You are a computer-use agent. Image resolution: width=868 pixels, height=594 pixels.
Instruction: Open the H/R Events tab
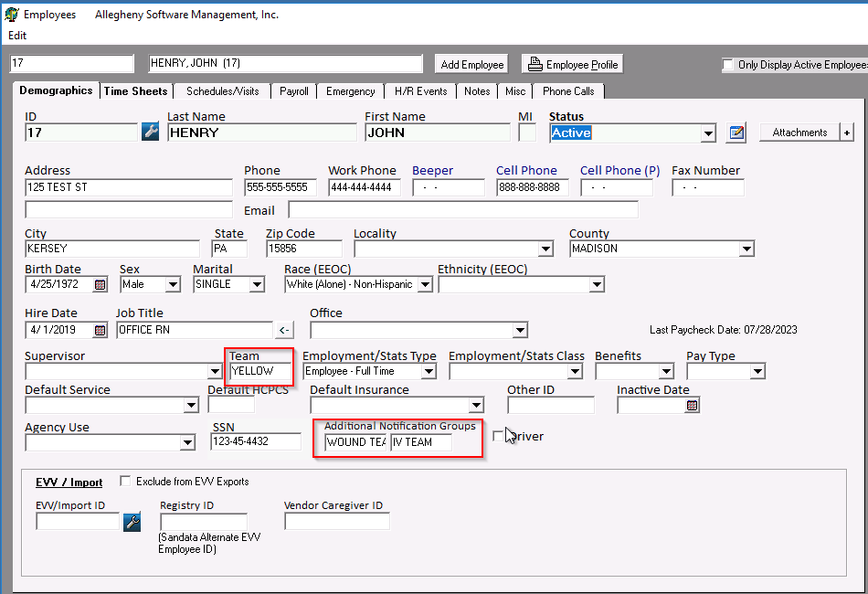(420, 91)
